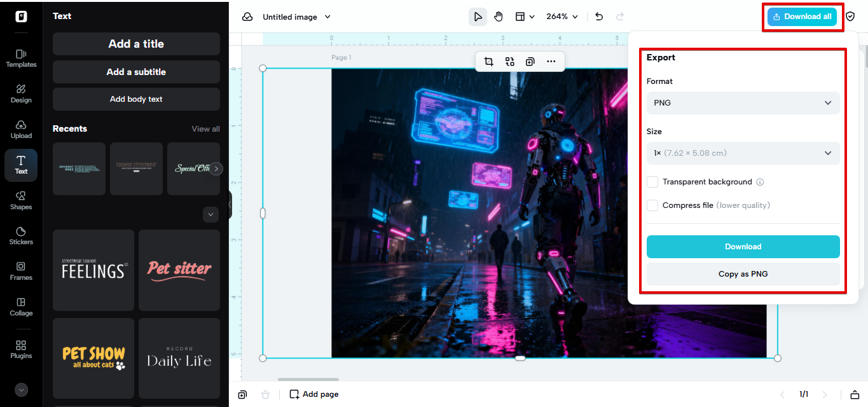Open the Format dropdown showing PNG
868x407 pixels.
pyautogui.click(x=743, y=102)
